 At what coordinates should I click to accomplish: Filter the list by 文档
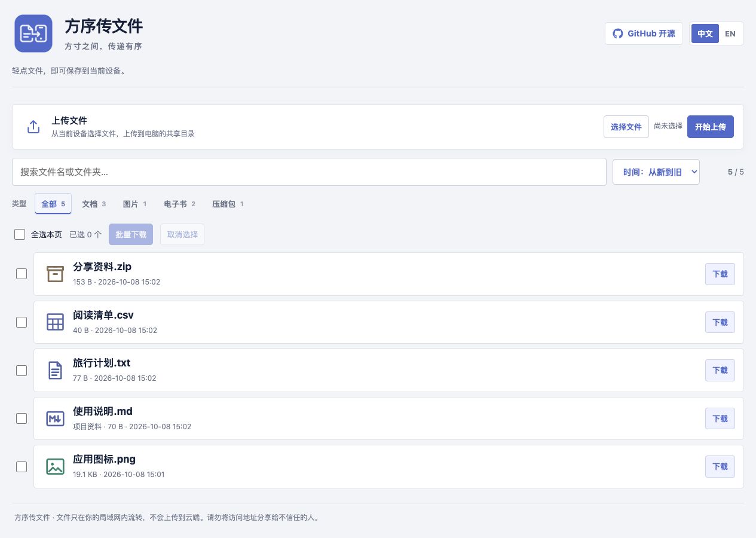pyautogui.click(x=94, y=204)
